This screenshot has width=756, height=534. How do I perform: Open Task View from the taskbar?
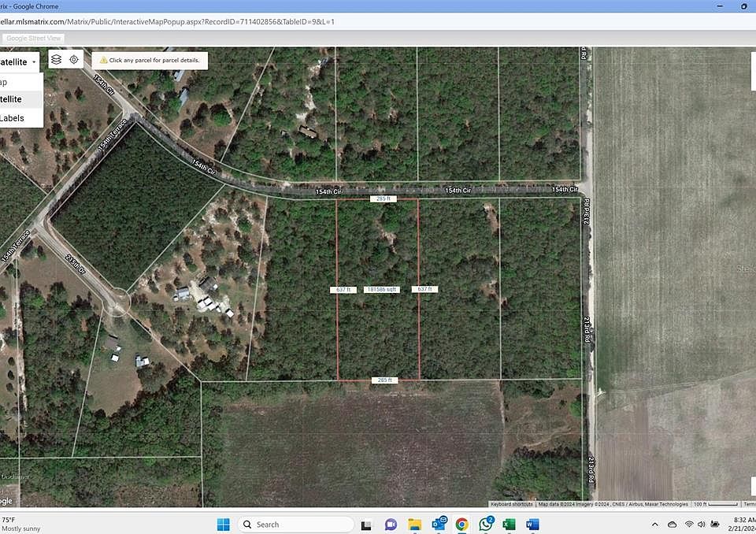(366, 525)
